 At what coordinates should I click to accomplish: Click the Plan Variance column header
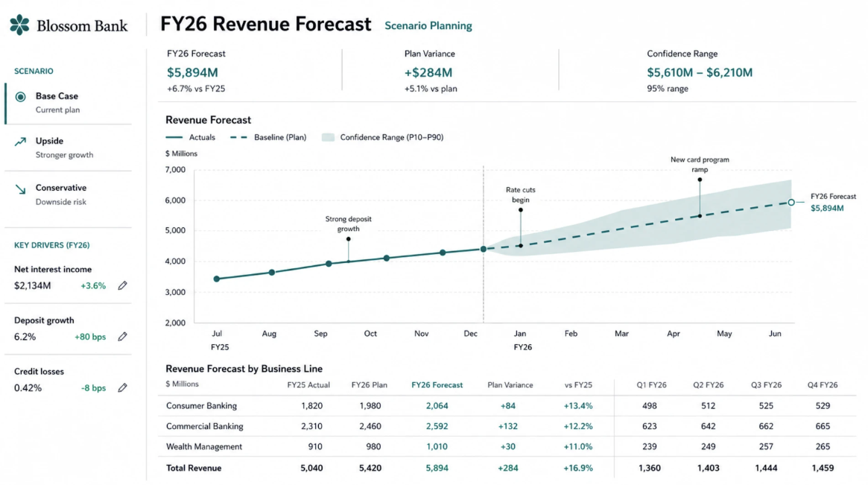click(x=510, y=384)
